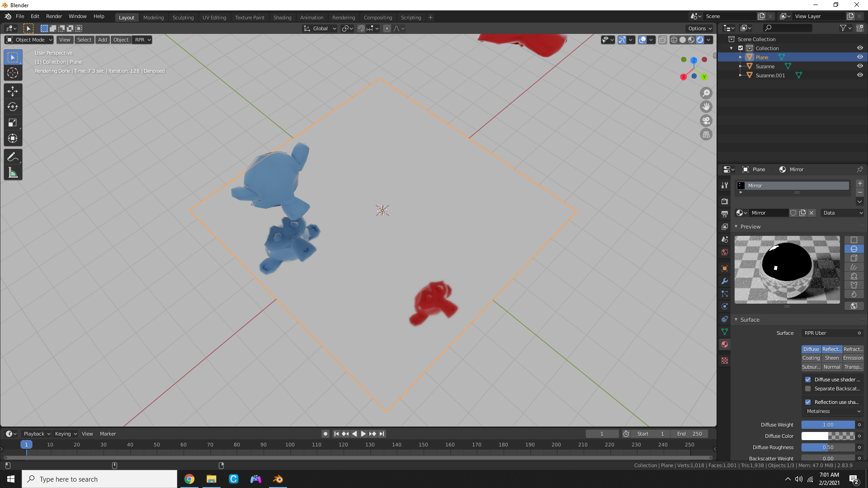
Task: Activate the Move tool
Action: tap(13, 91)
